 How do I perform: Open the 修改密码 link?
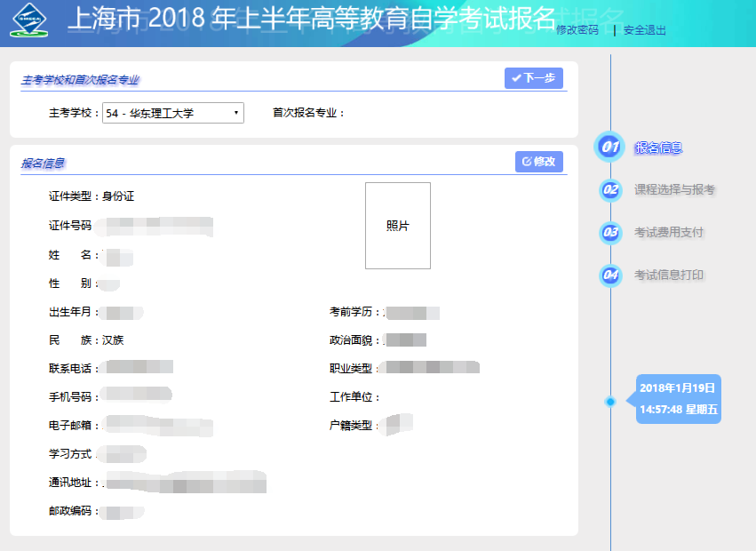[577, 30]
